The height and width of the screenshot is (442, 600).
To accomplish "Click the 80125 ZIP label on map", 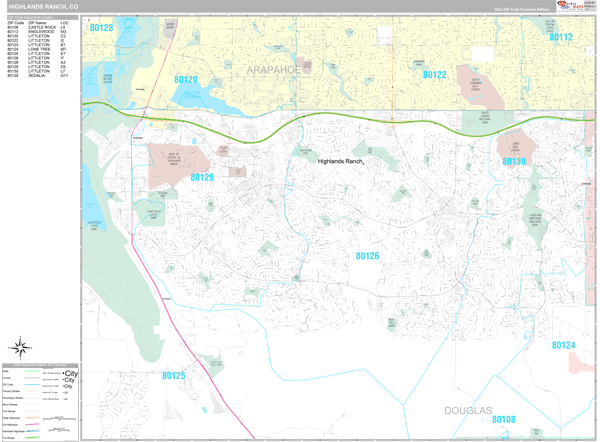I will 174,376.
